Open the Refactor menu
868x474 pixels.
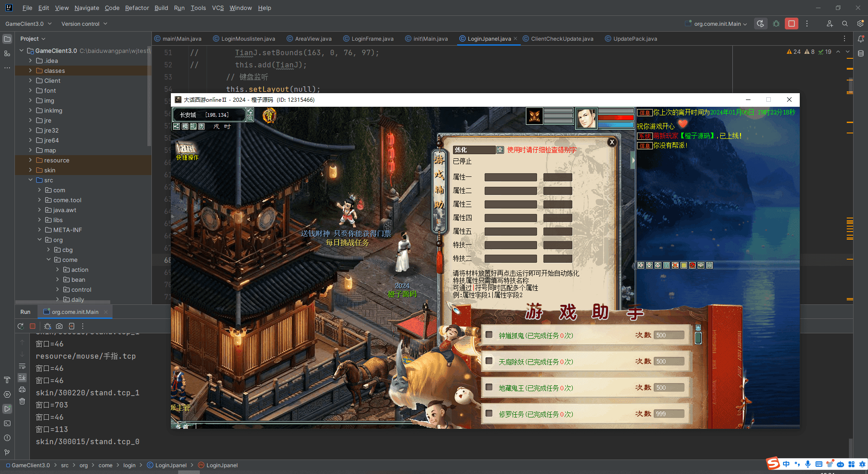[137, 8]
